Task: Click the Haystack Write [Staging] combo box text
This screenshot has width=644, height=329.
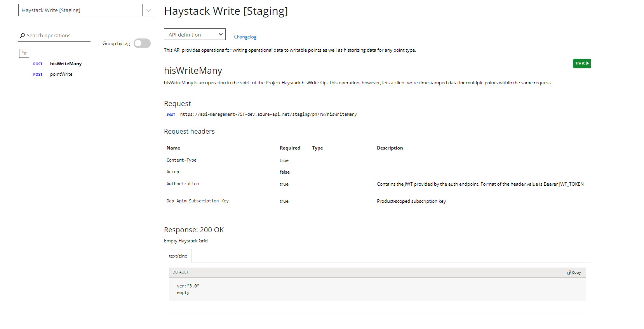Action: tap(51, 10)
